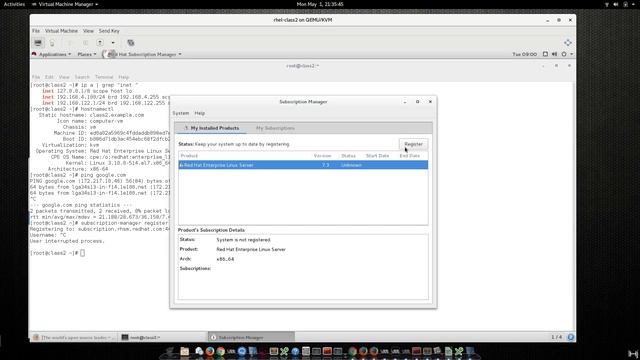
Task: Click host volume icon in top bar
Action: pyautogui.click(x=616, y=4)
